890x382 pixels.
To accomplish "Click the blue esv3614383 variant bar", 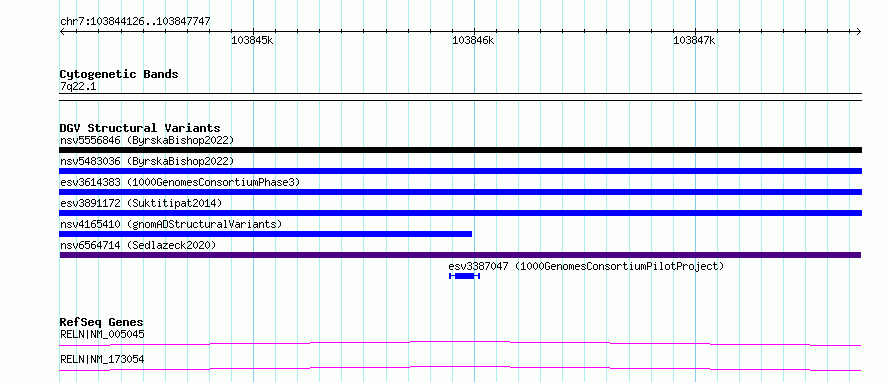I will [x=460, y=192].
